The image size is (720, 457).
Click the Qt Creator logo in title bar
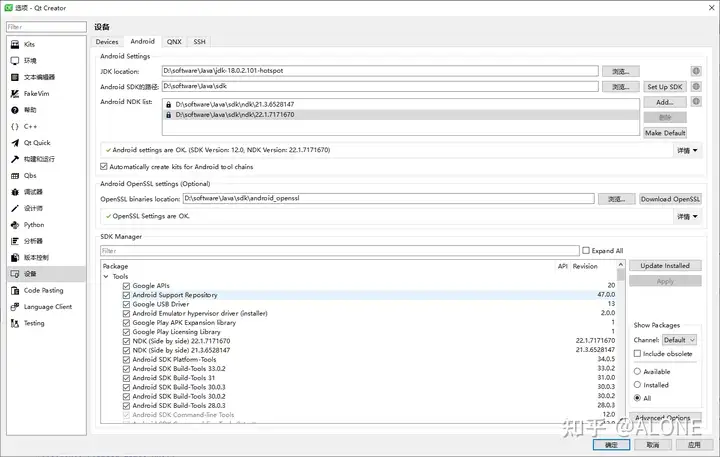(x=8, y=8)
